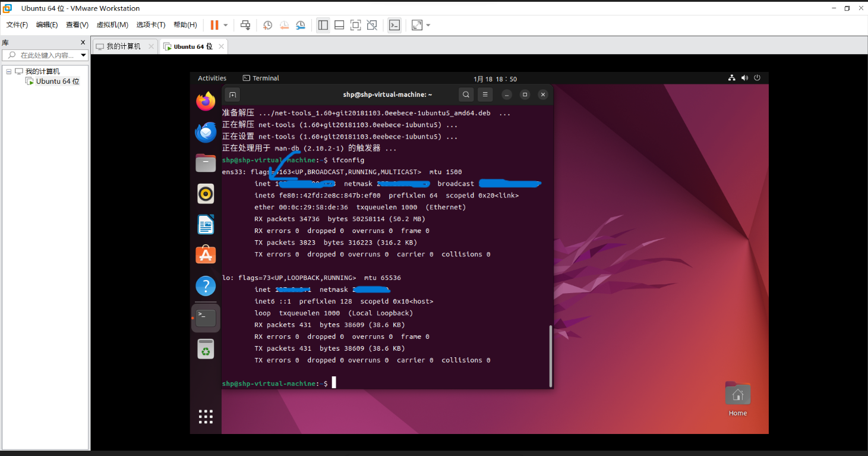
Task: Revert the VM to its snapshot
Action: [x=284, y=25]
